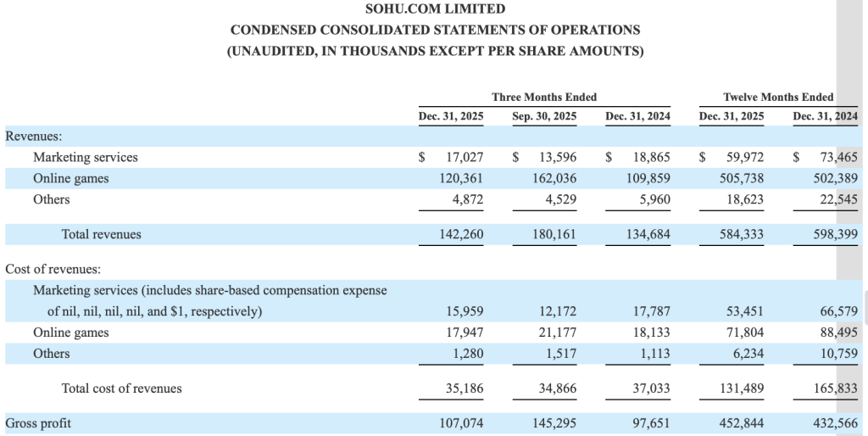
Task: Click the UNAUDITED, IN THOUSANDS subtitle line
Action: [x=435, y=51]
